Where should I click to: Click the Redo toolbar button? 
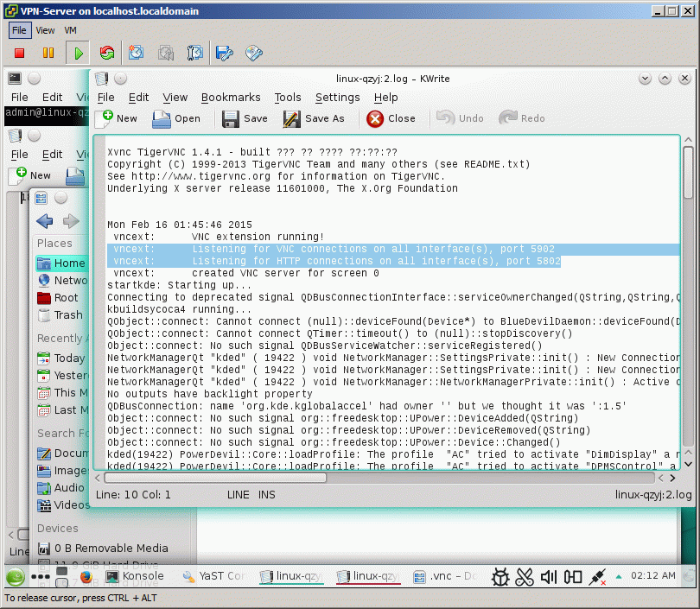pos(522,118)
